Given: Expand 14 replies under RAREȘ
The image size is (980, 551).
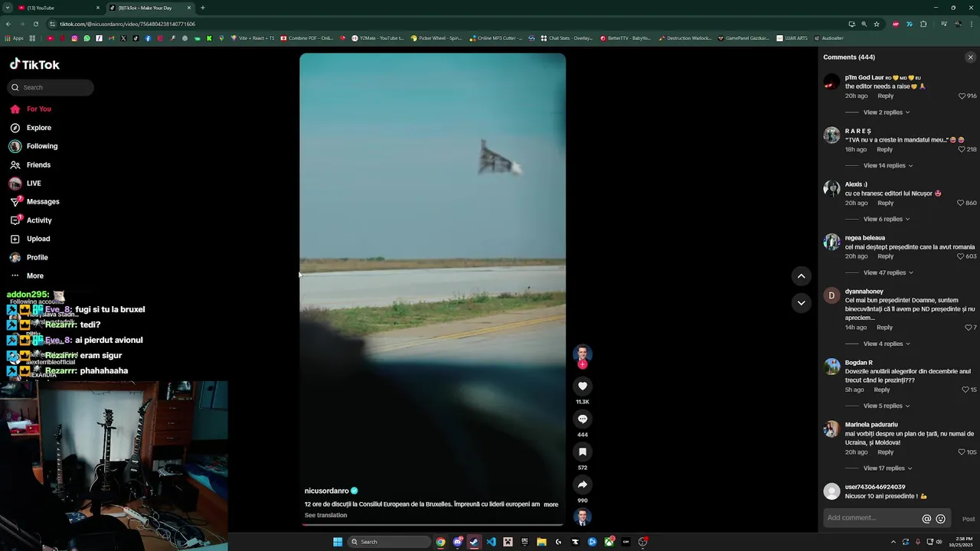Looking at the screenshot, I should (888, 166).
